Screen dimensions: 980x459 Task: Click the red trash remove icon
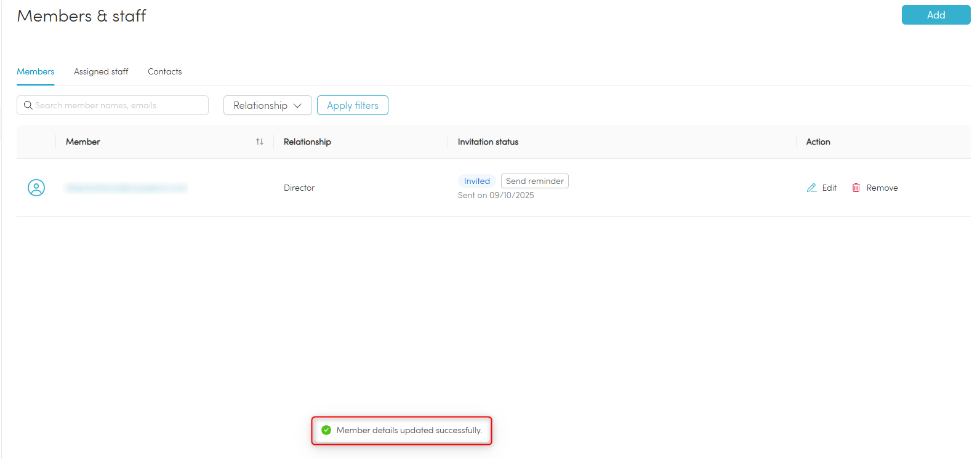pyautogui.click(x=856, y=188)
